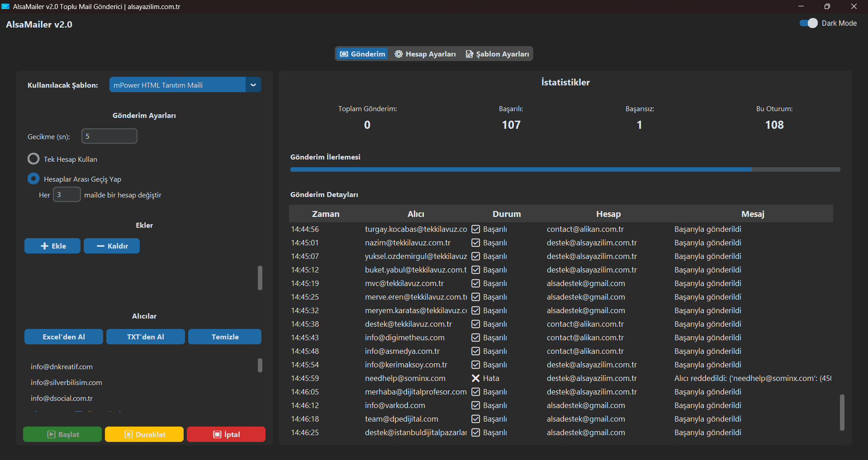Click the AlsaMailer app icon in title bar
The width and height of the screenshot is (868, 460).
point(5,6)
